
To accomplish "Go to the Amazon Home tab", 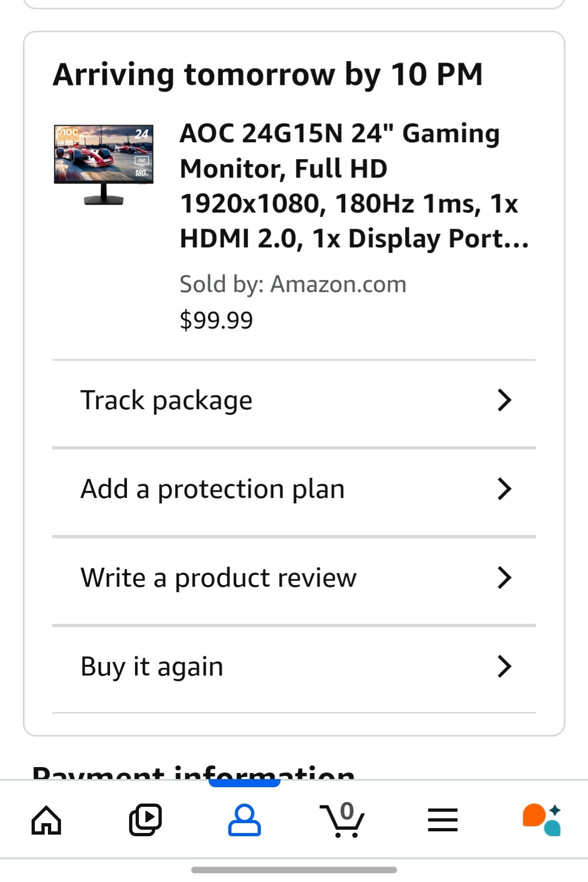I will click(46, 820).
